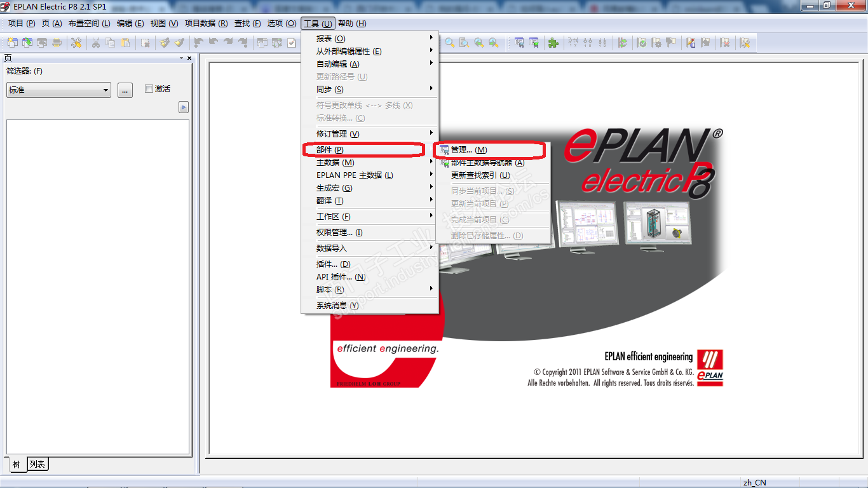Expand the 主数据 (M) submenu
Image resolution: width=868 pixels, height=488 pixels.
tap(370, 163)
